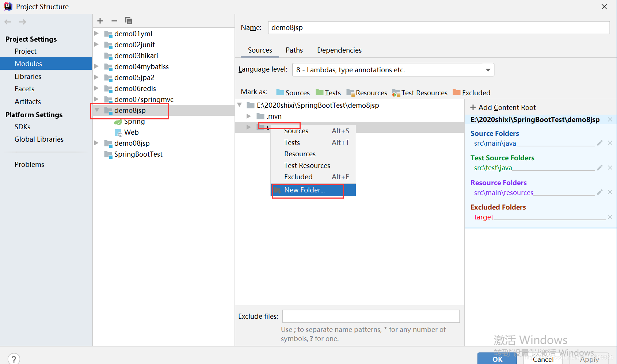Click the OK button
Viewport: 617px width, 364px height.
click(497, 359)
